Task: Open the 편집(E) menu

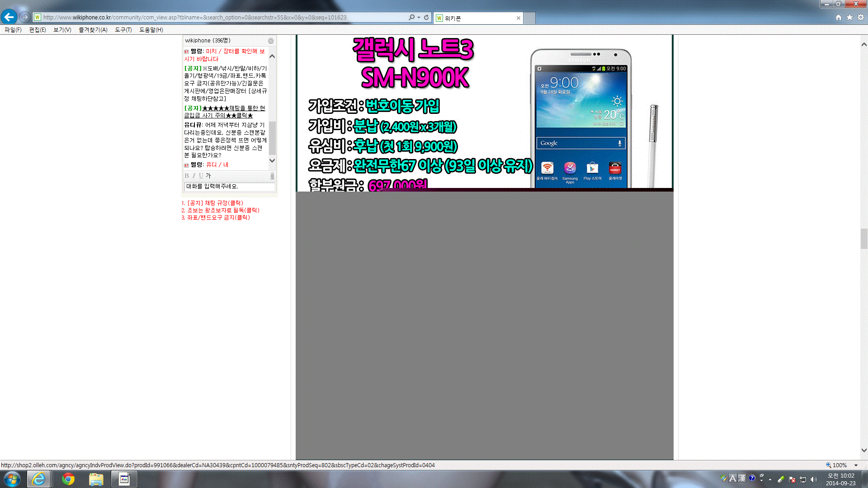Action: 38,30
